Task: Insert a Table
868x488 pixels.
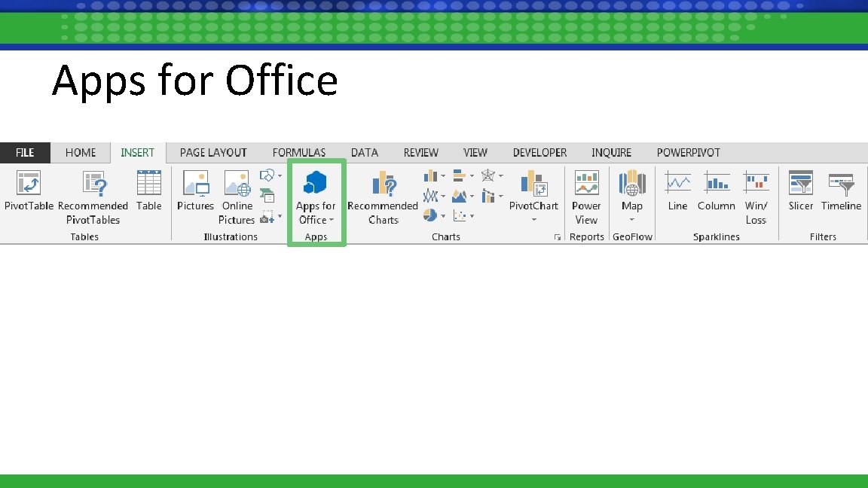Action: pyautogui.click(x=149, y=191)
